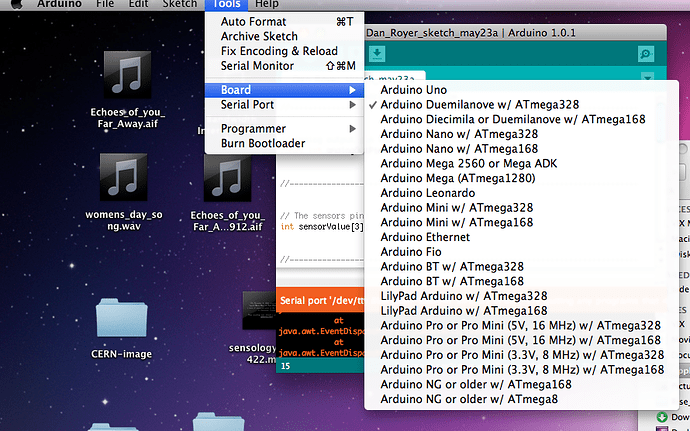Select Arduino Mega 2560 or Mega ADK
This screenshot has width=690, height=431.
522,164
